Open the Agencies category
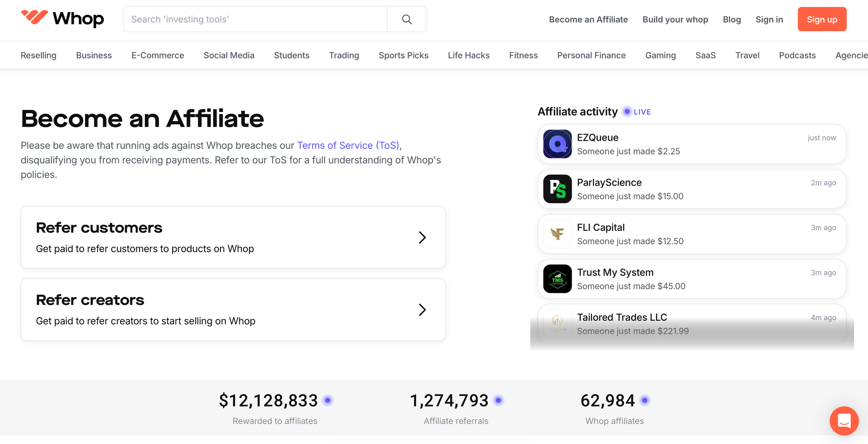Image resolution: width=868 pixels, height=444 pixels. pos(852,55)
